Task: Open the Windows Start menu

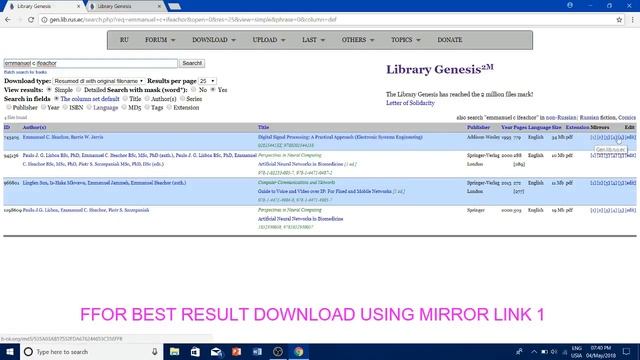Action: click(9, 351)
